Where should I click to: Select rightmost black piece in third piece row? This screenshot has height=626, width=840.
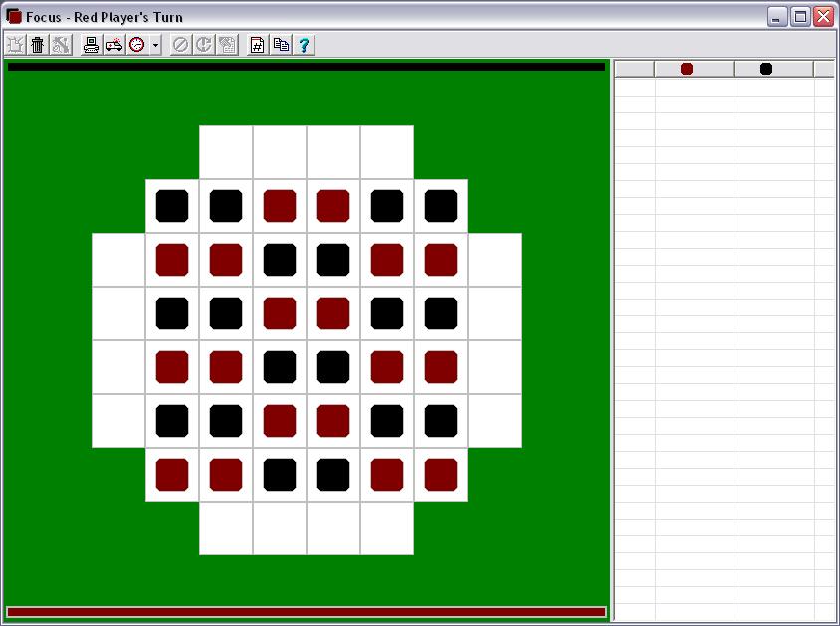pos(441,313)
